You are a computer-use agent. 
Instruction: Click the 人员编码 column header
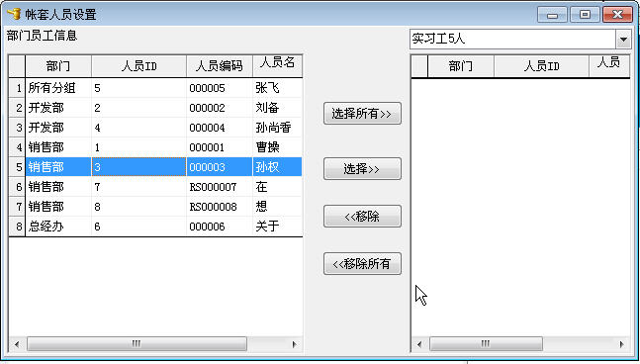click(x=220, y=66)
